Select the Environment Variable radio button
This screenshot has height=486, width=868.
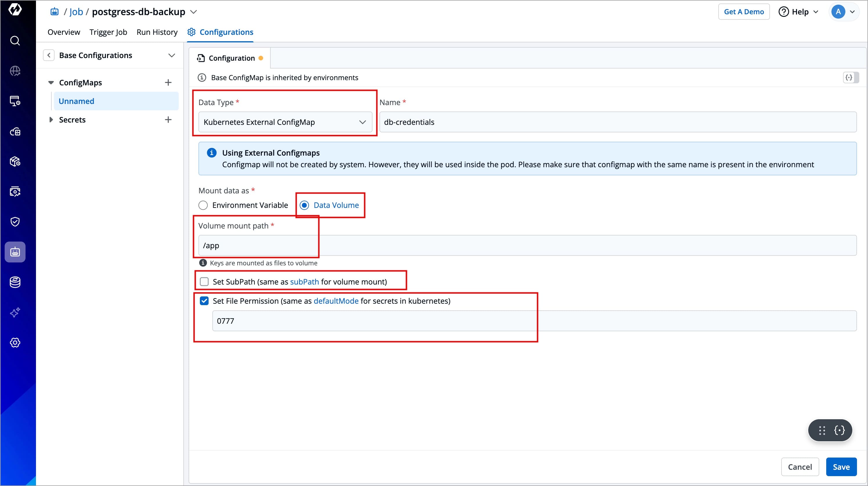click(x=203, y=205)
